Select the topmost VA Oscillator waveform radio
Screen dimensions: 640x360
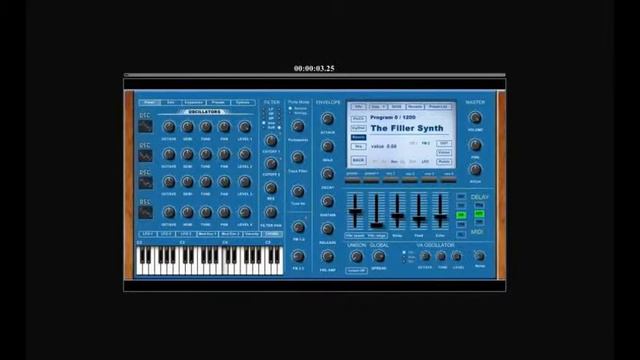tap(404, 252)
